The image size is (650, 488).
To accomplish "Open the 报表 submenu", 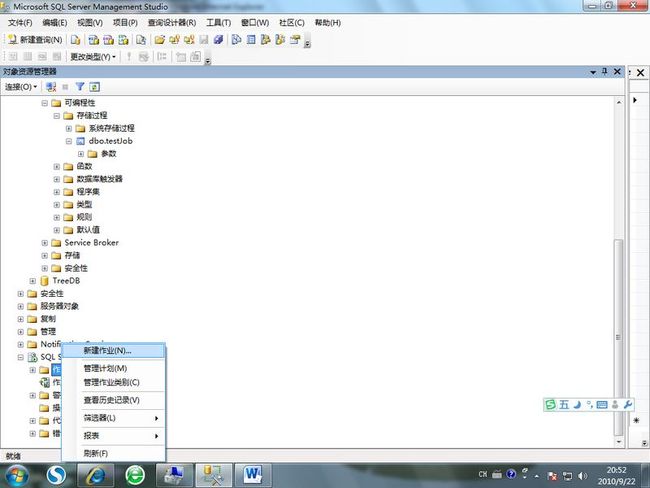I will (113, 436).
